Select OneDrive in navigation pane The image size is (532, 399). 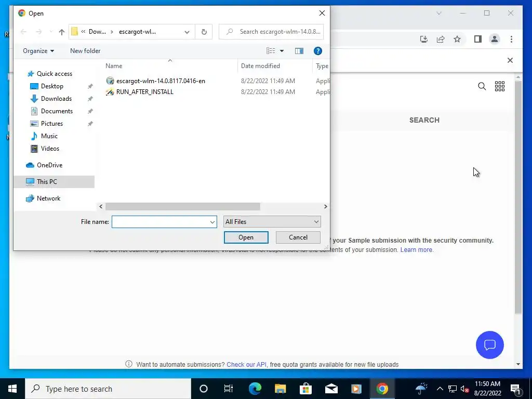(49, 165)
